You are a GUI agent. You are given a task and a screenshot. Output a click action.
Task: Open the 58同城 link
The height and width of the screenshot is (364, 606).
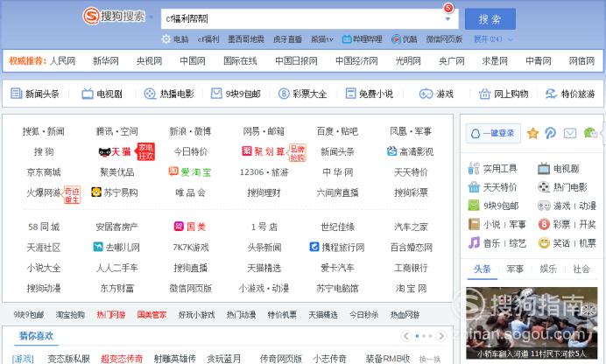44,227
